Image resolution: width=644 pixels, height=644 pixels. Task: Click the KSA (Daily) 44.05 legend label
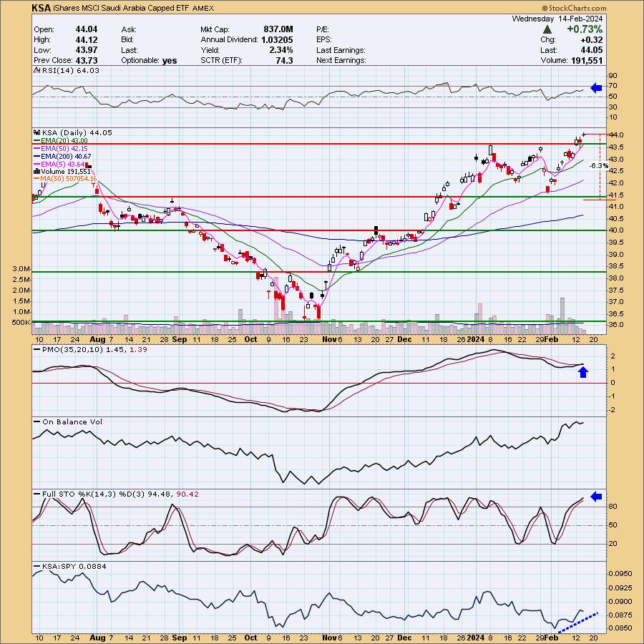tap(77, 132)
